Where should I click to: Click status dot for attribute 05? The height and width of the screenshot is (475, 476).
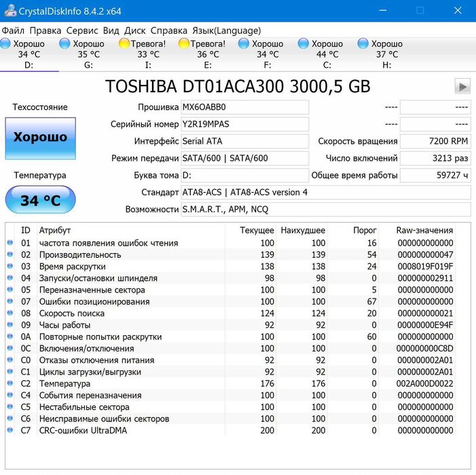coord(10,289)
